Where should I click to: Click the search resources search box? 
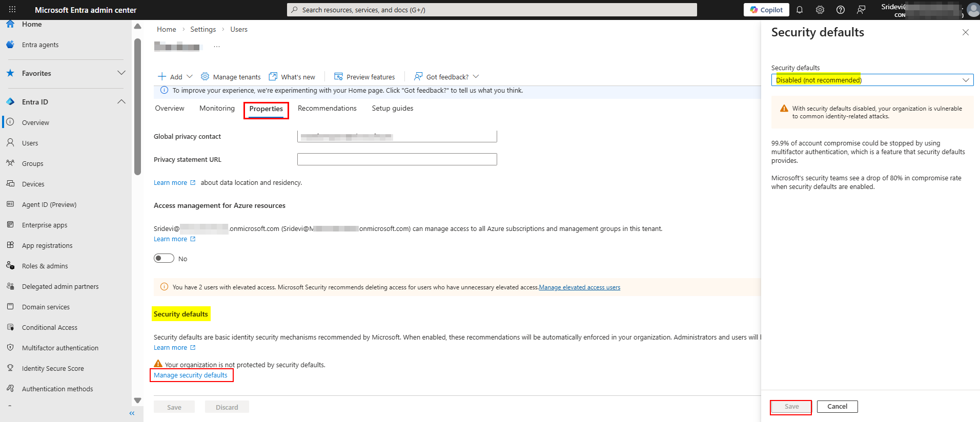tap(492, 10)
